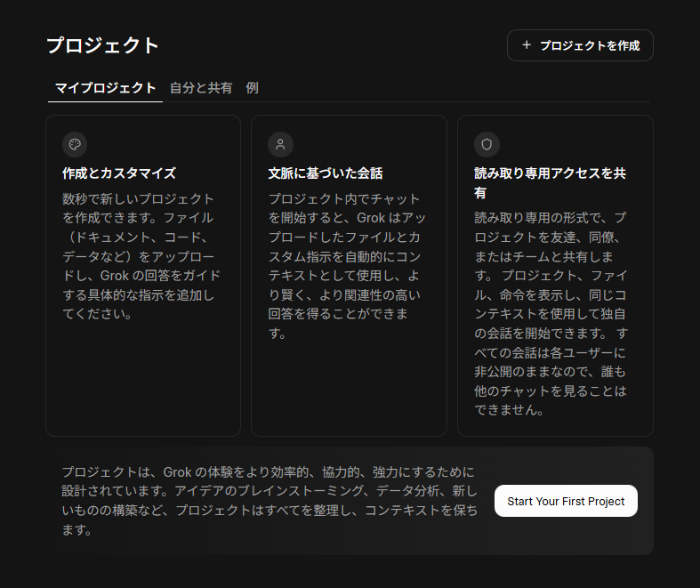Click the 読み取り専用アクセスを共有 card heading

[x=550, y=182]
